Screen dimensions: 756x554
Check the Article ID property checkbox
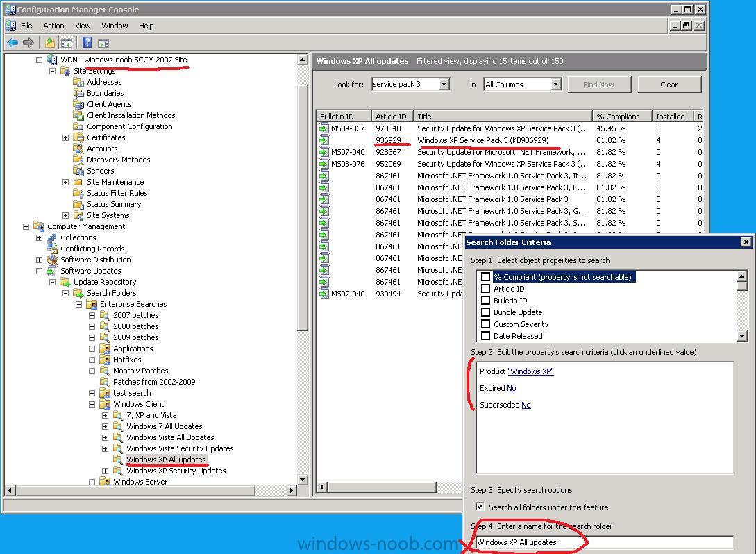(485, 288)
